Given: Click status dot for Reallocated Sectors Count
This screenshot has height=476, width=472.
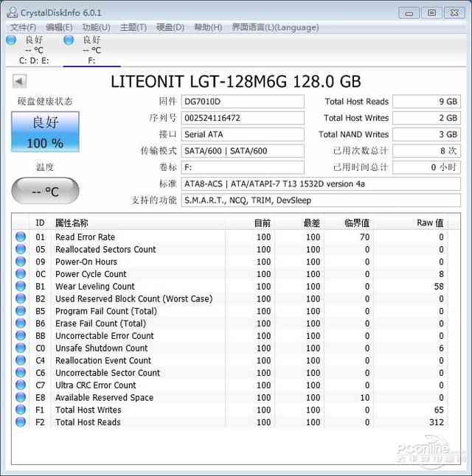Looking at the screenshot, I should pyautogui.click(x=21, y=249).
